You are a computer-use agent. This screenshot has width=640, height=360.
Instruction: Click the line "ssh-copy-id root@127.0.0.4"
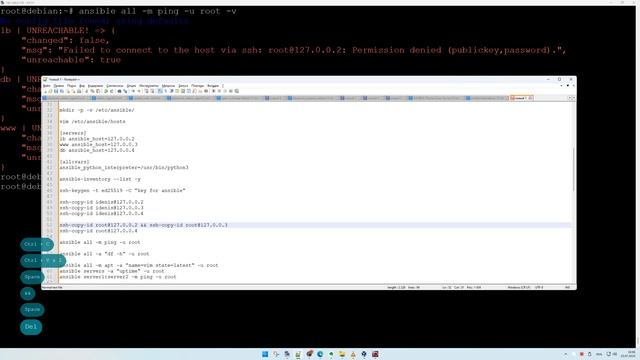[98, 231]
